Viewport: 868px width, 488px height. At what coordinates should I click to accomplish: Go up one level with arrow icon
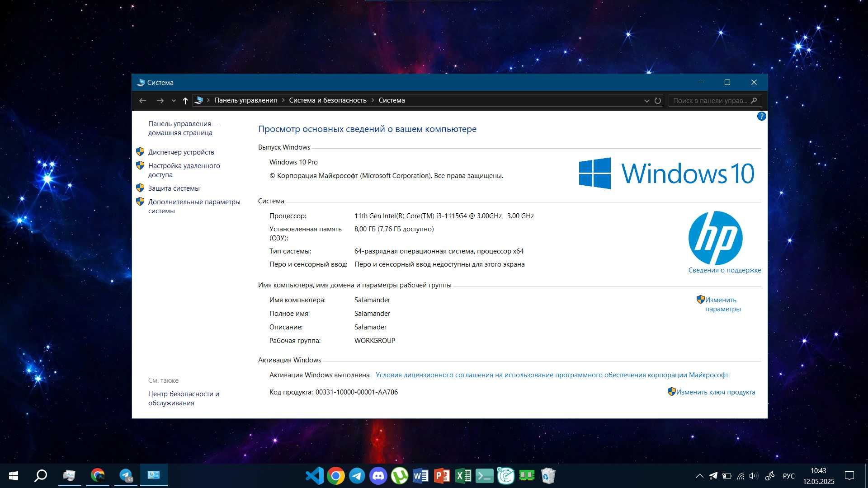pos(185,100)
